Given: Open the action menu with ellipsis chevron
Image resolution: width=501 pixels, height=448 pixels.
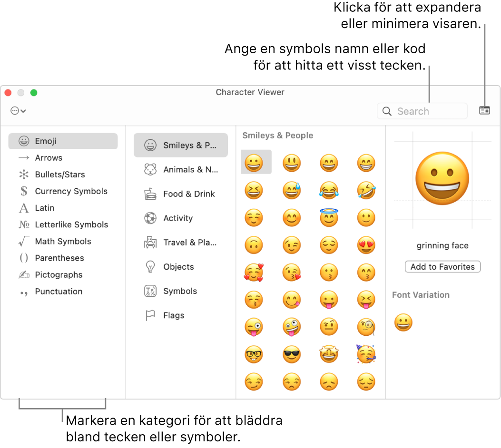Looking at the screenshot, I should tap(18, 111).
